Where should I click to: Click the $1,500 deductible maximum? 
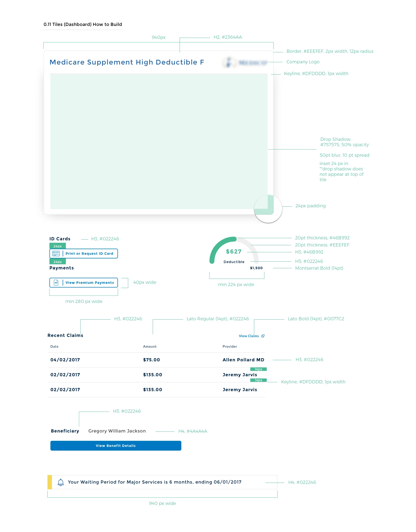256,268
